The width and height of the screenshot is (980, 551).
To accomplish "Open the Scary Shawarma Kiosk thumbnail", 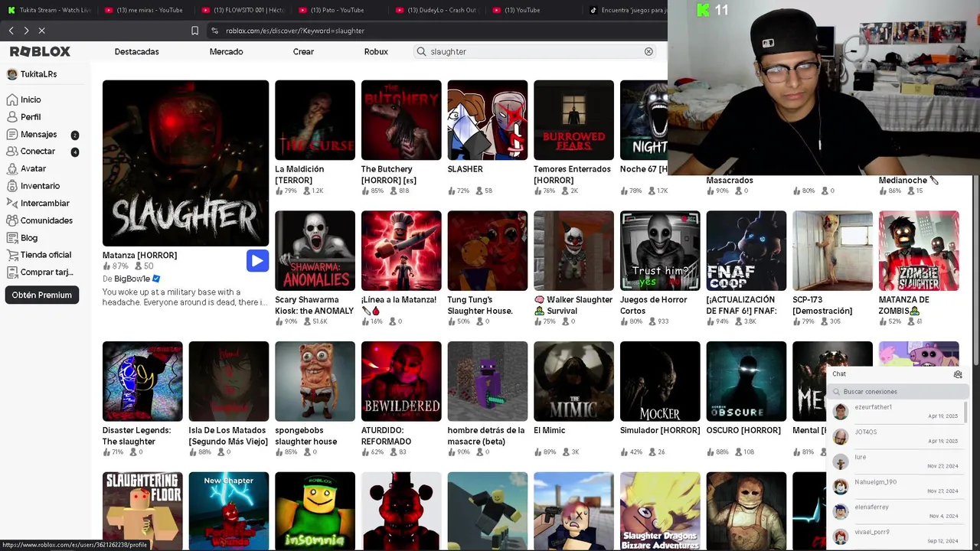I will point(315,251).
